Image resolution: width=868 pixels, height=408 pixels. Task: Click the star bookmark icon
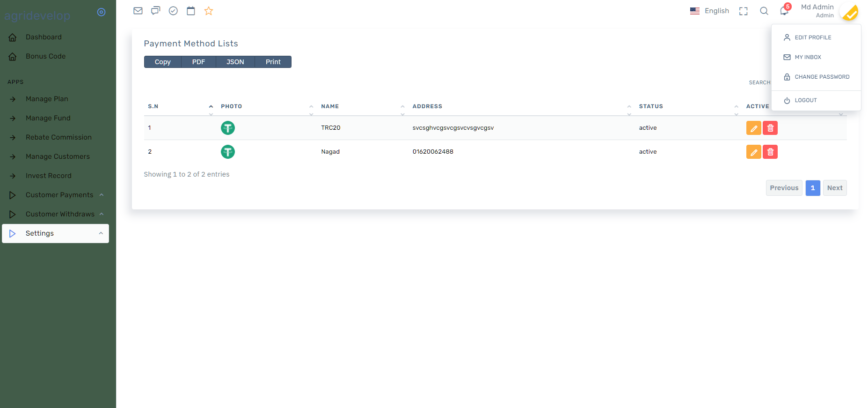pyautogui.click(x=209, y=11)
